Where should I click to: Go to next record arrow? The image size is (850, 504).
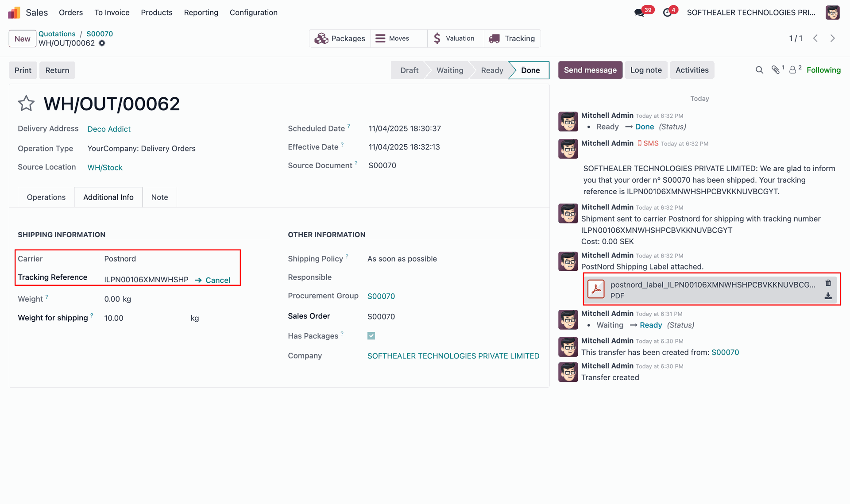(832, 38)
